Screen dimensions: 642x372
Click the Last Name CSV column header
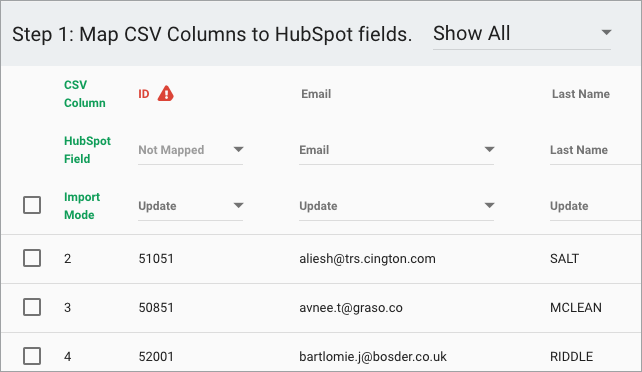pyautogui.click(x=581, y=94)
